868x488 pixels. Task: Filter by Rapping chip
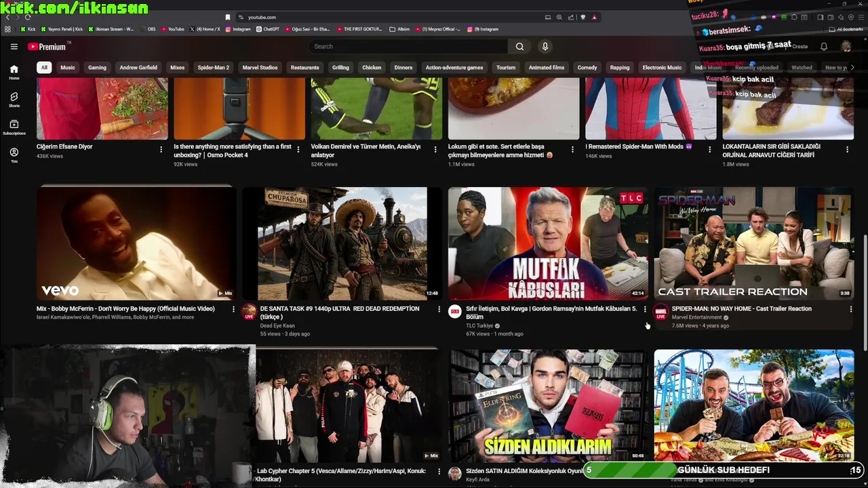[x=620, y=68]
